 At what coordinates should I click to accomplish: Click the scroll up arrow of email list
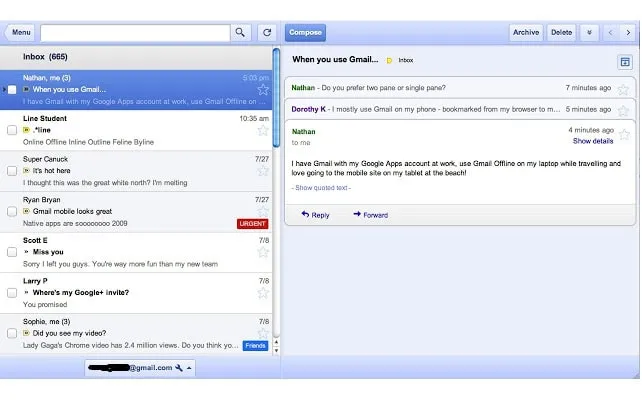click(276, 342)
